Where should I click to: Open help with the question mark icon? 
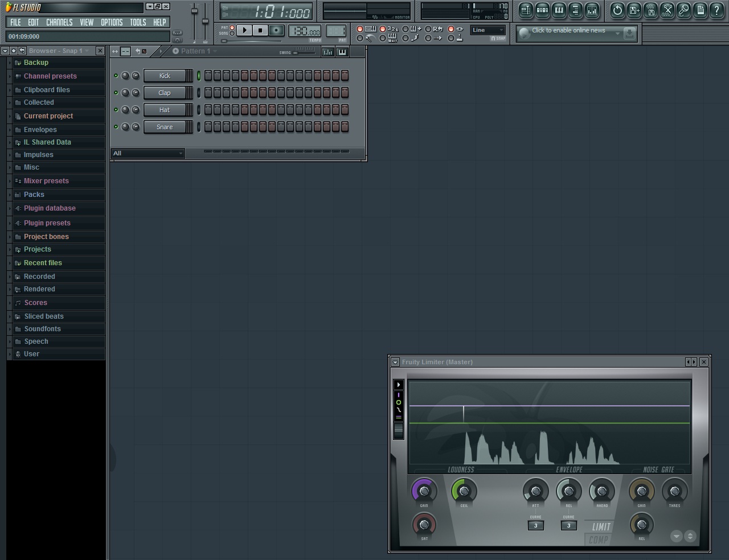click(716, 10)
